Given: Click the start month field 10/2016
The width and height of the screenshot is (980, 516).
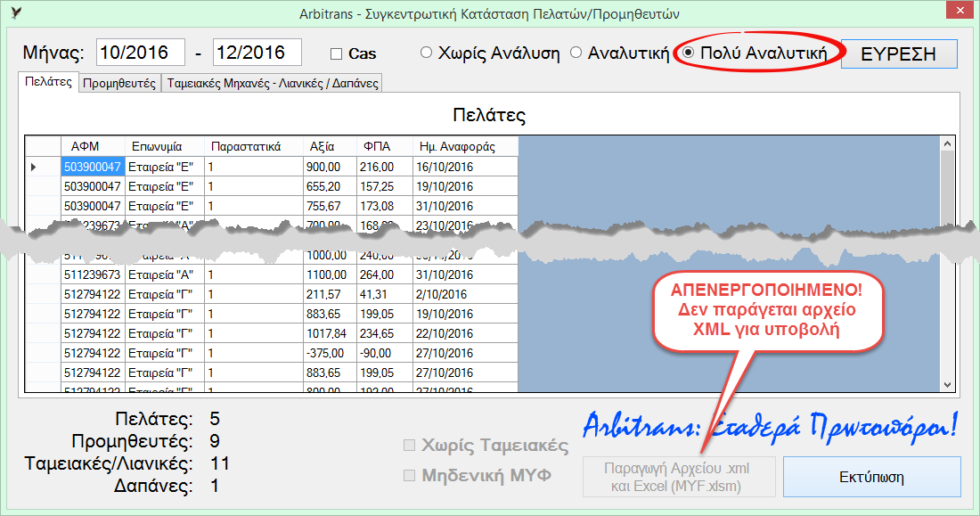Looking at the screenshot, I should tap(141, 53).
